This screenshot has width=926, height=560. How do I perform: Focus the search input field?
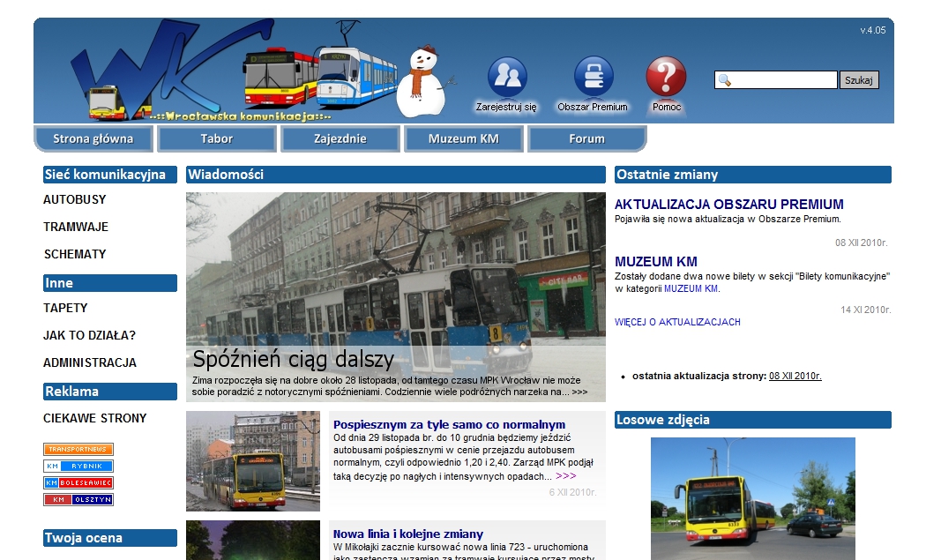(x=776, y=79)
